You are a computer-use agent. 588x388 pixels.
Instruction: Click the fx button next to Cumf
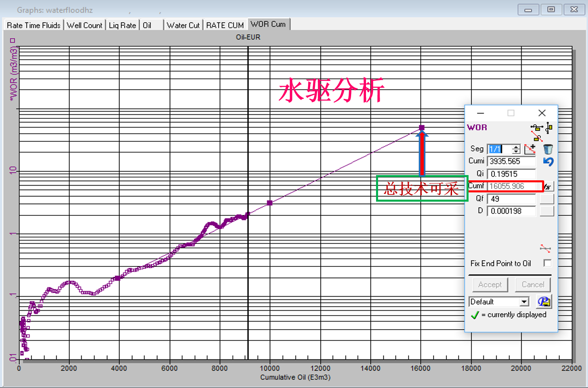(x=548, y=186)
